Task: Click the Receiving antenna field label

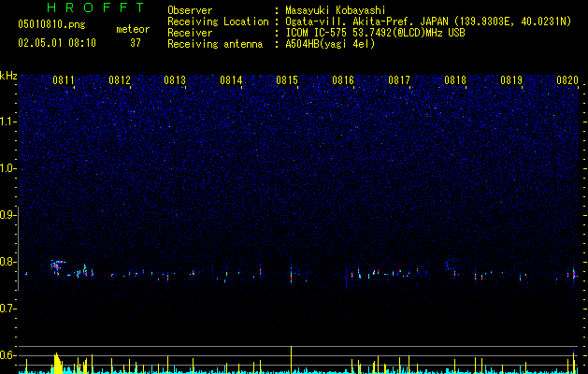Action: coord(215,44)
